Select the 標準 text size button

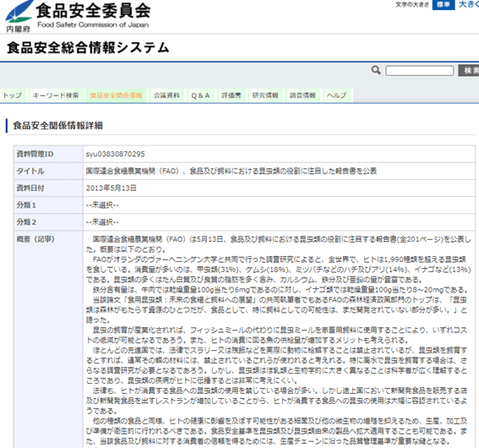pos(444,4)
